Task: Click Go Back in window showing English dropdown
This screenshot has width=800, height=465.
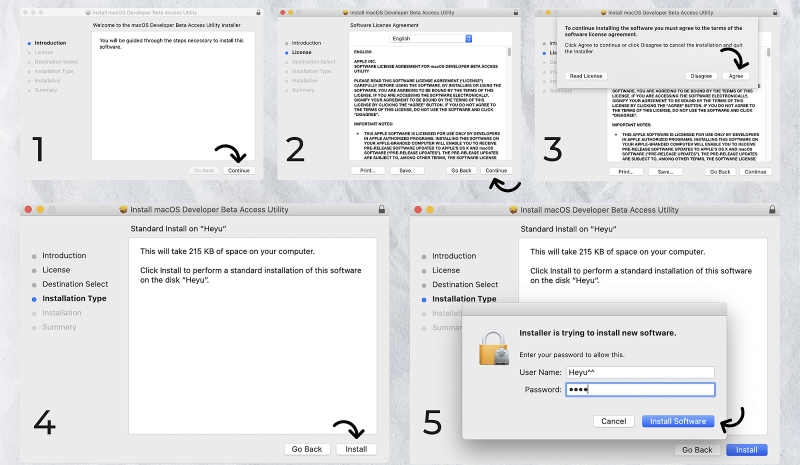Action: point(461,170)
